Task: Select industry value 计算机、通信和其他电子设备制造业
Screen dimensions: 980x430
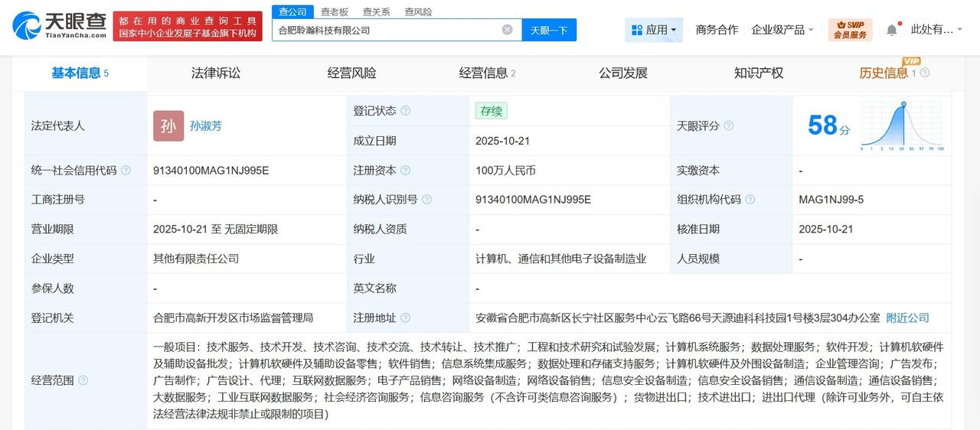Action: [x=560, y=259]
